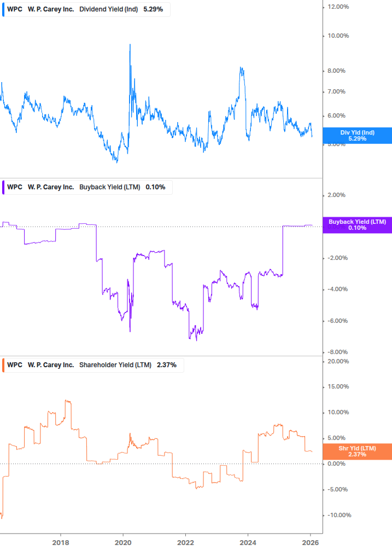The width and height of the screenshot is (392, 550).
Task: Click the orange Shr Yld (LTM) value tag
Action: coord(357,451)
